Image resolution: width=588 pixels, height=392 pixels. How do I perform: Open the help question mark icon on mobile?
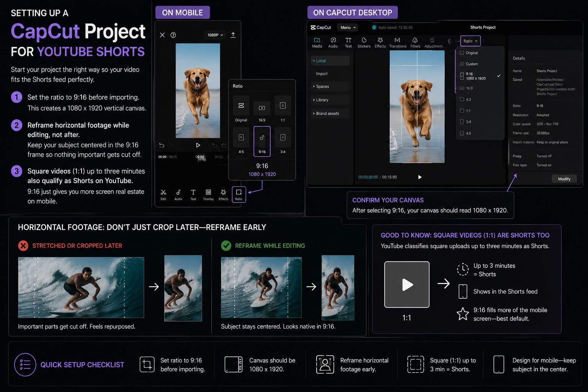pos(173,35)
